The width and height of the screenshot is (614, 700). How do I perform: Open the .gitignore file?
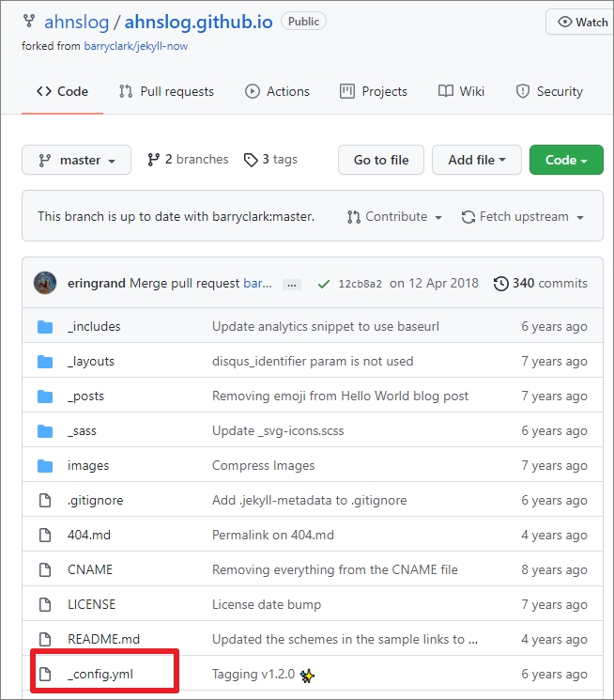tap(96, 501)
